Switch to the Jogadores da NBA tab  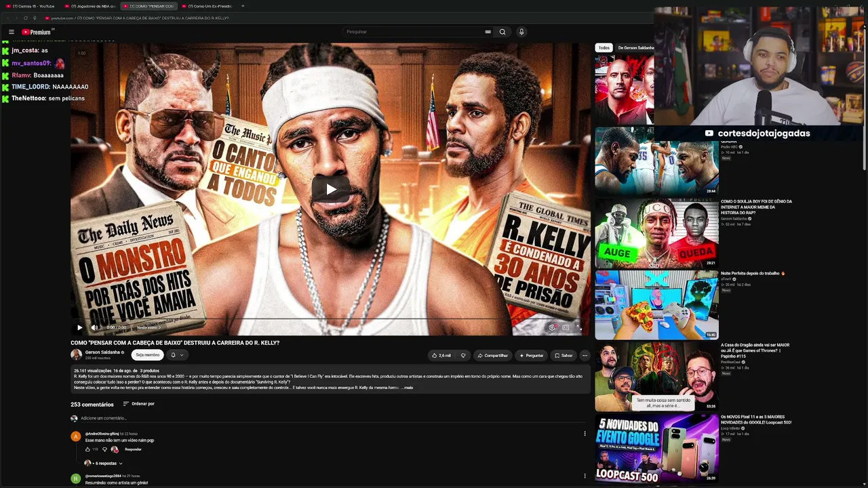coord(91,6)
